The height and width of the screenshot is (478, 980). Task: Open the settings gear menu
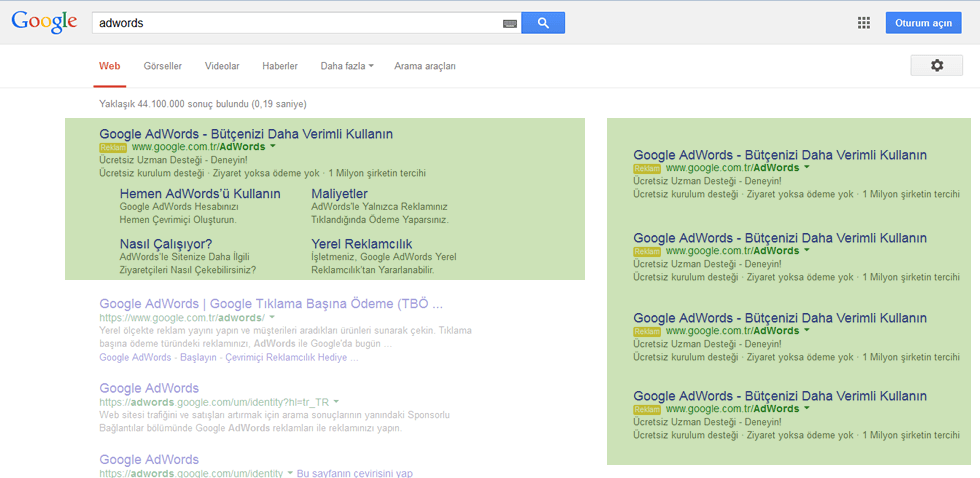937,66
